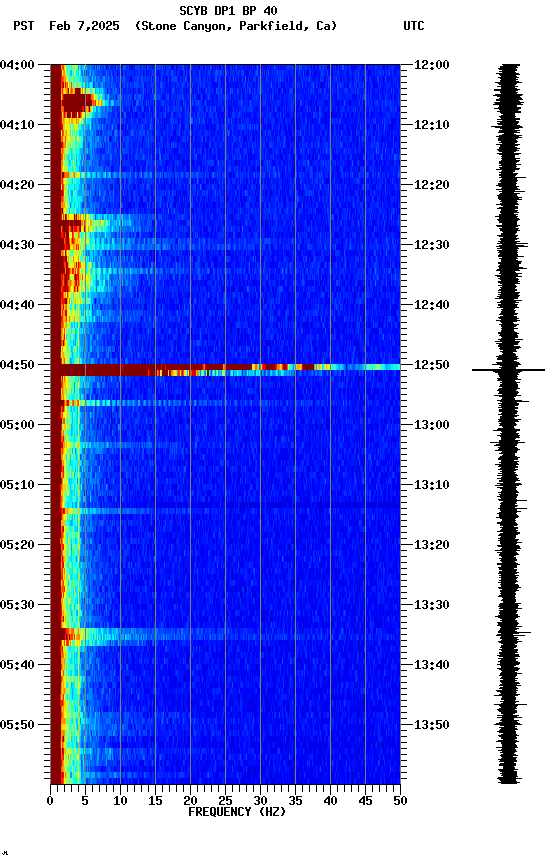Image resolution: width=552 pixels, height=864 pixels.
Task: Click the 15 Hz frequency axis label
Action: pyautogui.click(x=155, y=801)
